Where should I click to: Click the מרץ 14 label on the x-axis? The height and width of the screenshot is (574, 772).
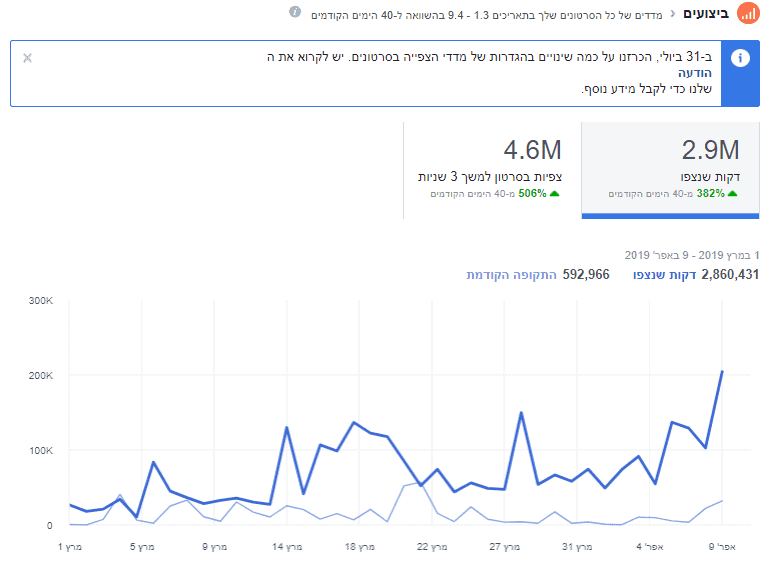(x=286, y=547)
